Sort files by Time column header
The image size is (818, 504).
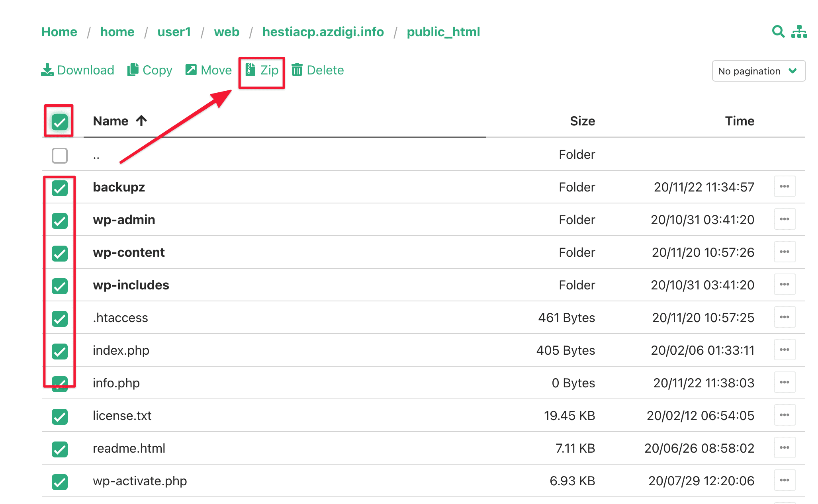click(x=739, y=121)
